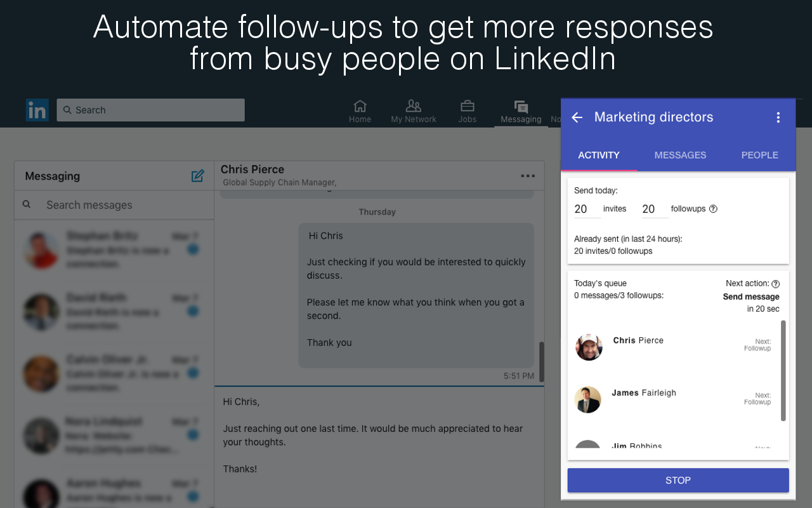Switch to the PEOPLE tab
Viewport: 812px width, 508px height.
(759, 155)
